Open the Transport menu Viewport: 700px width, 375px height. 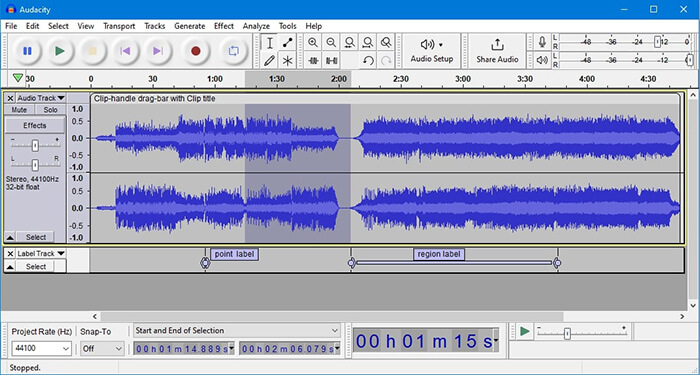119,26
